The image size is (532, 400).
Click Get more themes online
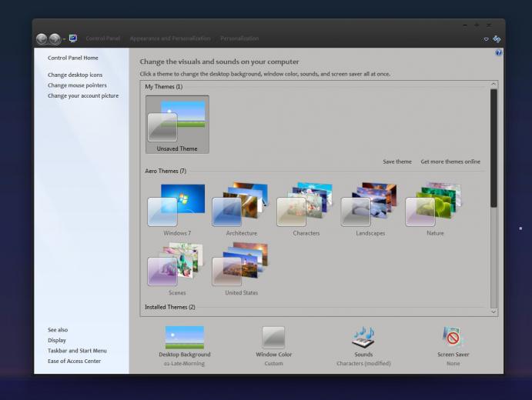450,162
